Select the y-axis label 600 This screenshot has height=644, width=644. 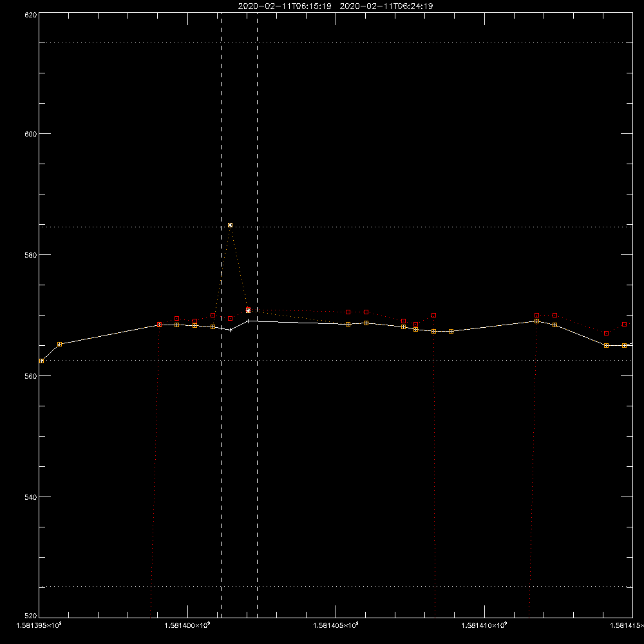click(31, 134)
